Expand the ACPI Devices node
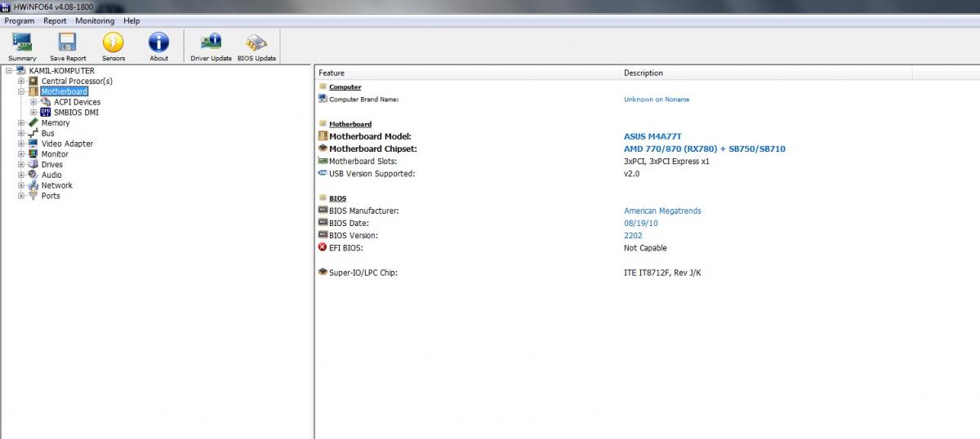This screenshot has height=439, width=980. [x=33, y=102]
